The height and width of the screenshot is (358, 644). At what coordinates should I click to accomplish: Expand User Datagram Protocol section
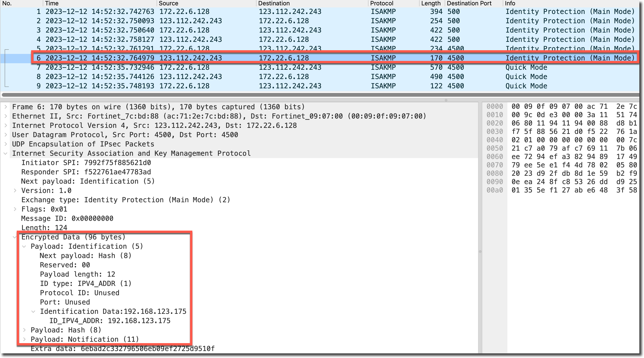(6, 135)
